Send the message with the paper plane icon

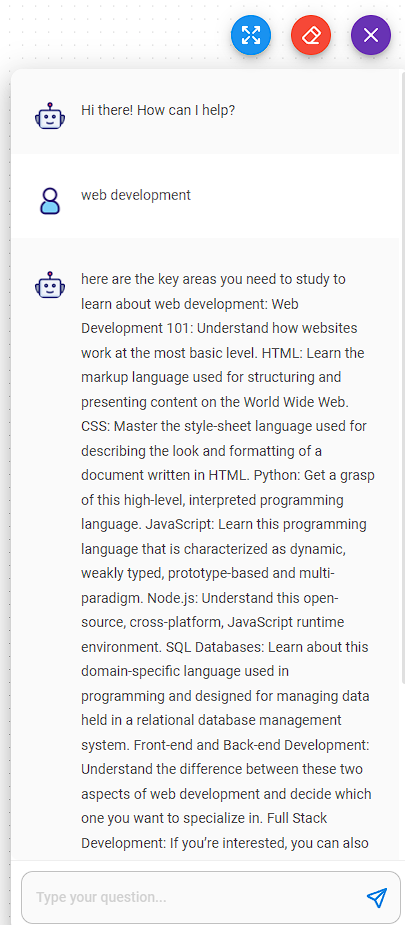click(377, 897)
